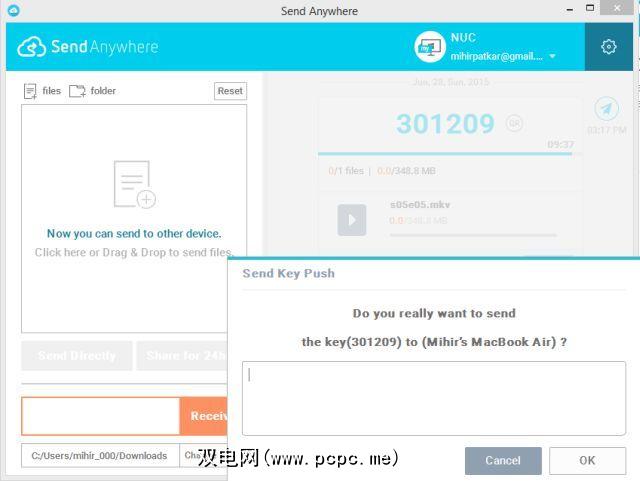This screenshot has height=481, width=640.
Task: Close the Send Anywhere window
Action: click(618, 8)
